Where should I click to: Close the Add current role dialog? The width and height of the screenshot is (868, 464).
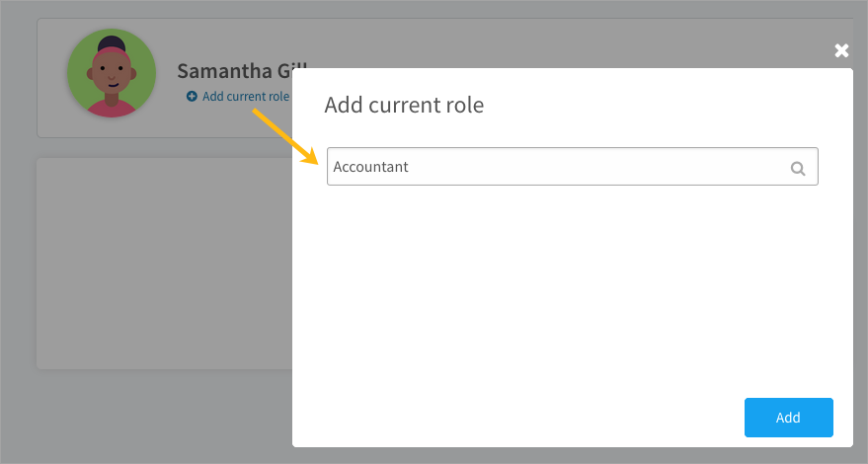[x=841, y=50]
